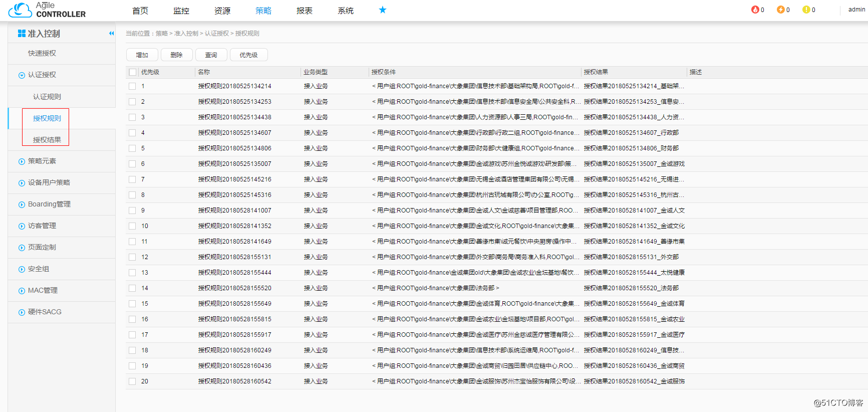This screenshot has height=412, width=868.
Task: Tick the checkbox of priority 20 row
Action: click(132, 381)
